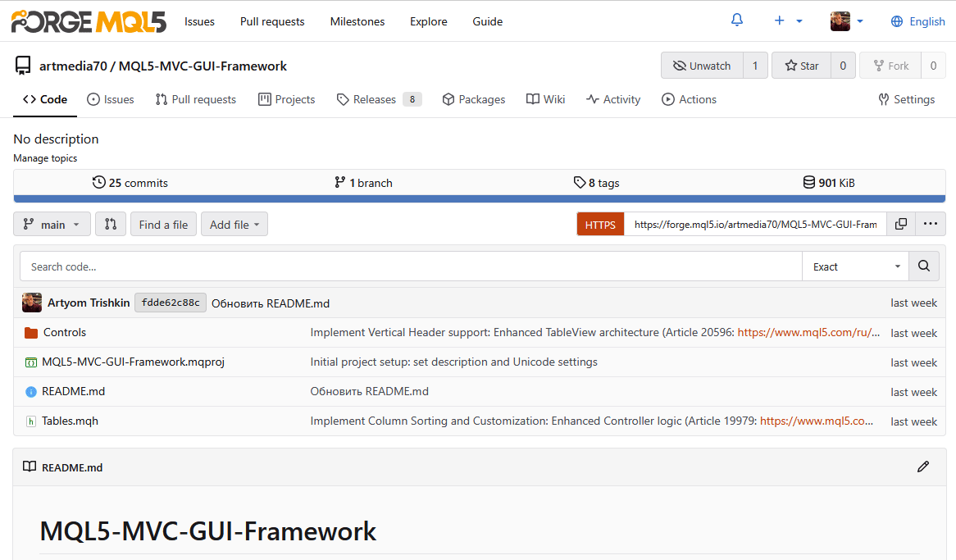The width and height of the screenshot is (956, 560).
Task: Open the Wiki tab
Action: tap(546, 99)
